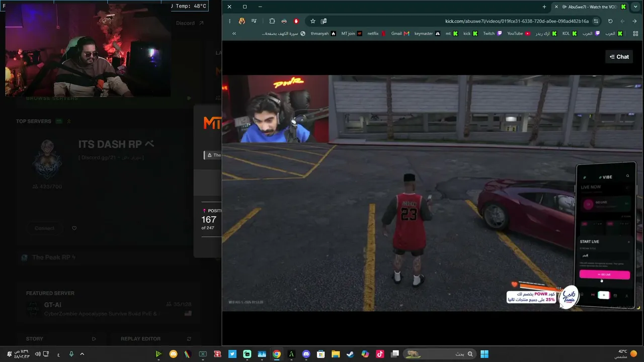Click the kick.com address bar URL

pos(517,21)
